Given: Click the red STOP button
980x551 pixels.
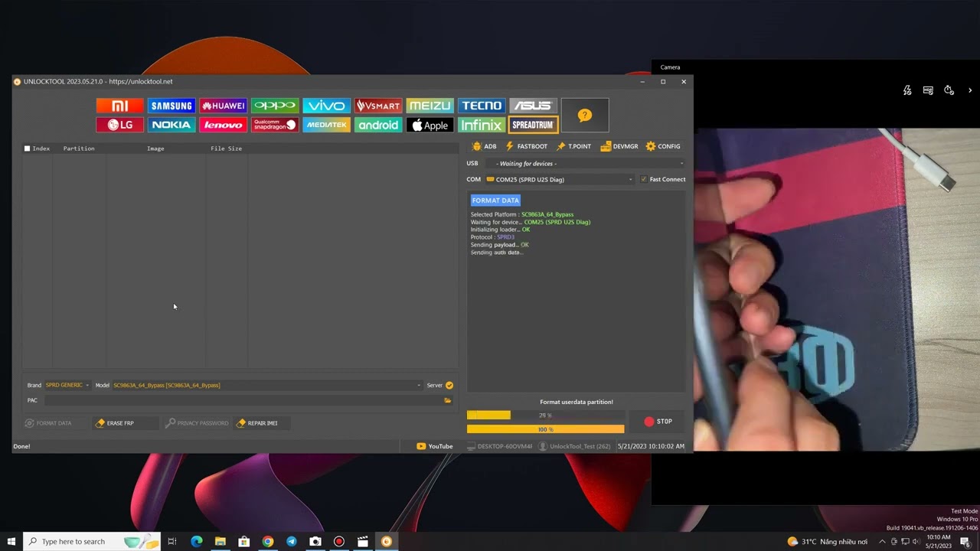Looking at the screenshot, I should [x=658, y=422].
